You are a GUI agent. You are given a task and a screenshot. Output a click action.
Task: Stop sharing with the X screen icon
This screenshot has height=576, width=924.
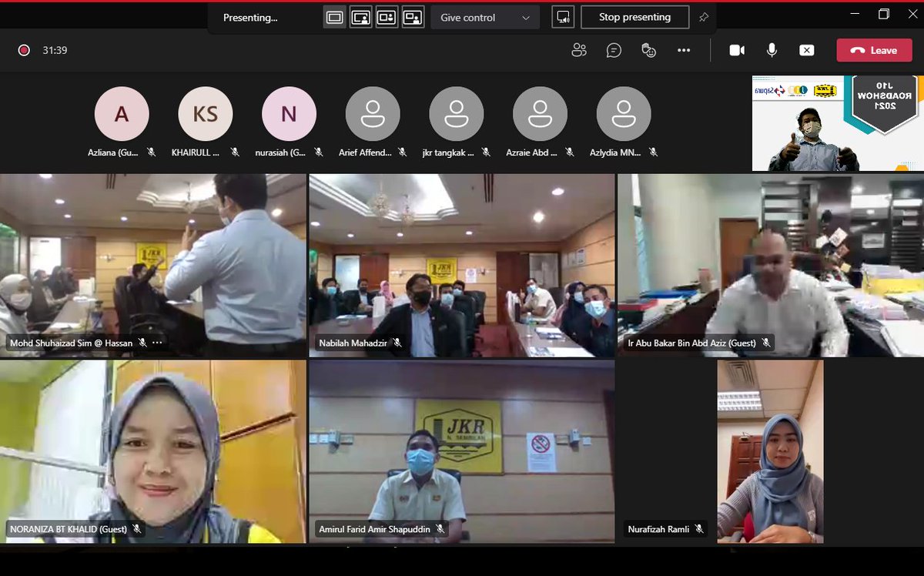[806, 50]
